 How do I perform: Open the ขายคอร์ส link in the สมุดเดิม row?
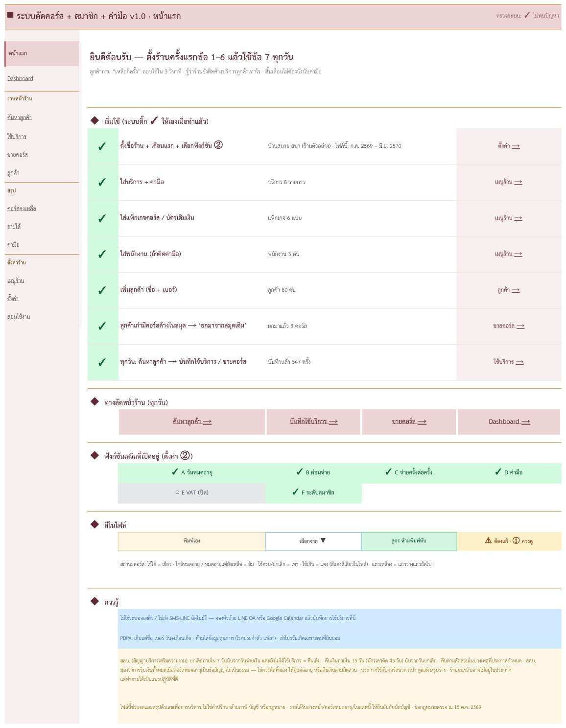tap(509, 326)
